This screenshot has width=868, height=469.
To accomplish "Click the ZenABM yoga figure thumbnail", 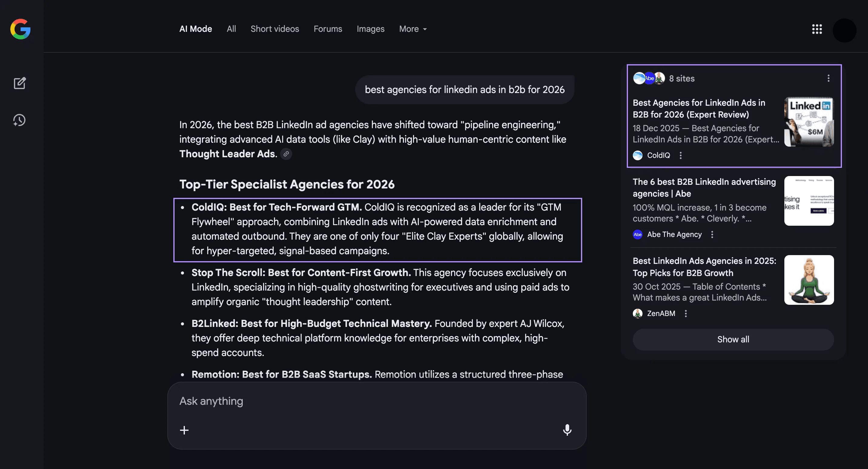I will coord(809,280).
